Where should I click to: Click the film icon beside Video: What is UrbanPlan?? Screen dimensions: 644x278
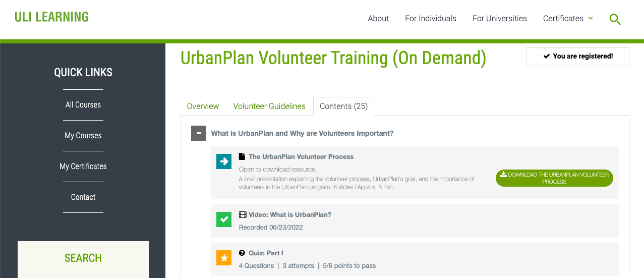243,214
